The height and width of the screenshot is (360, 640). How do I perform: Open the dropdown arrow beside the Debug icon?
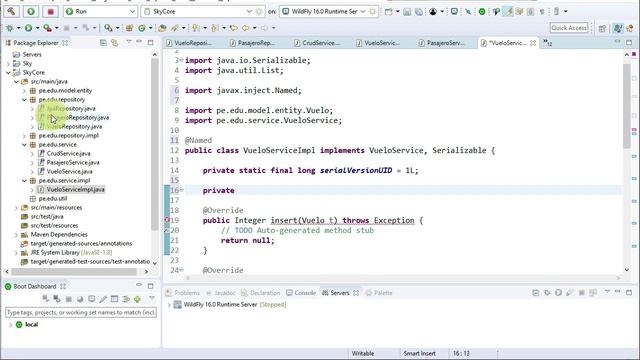[x=18, y=28]
